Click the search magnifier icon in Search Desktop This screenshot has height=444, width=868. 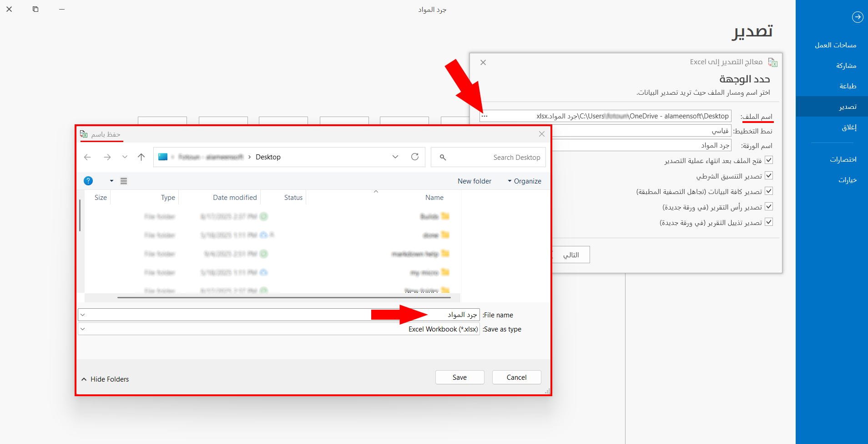443,158
